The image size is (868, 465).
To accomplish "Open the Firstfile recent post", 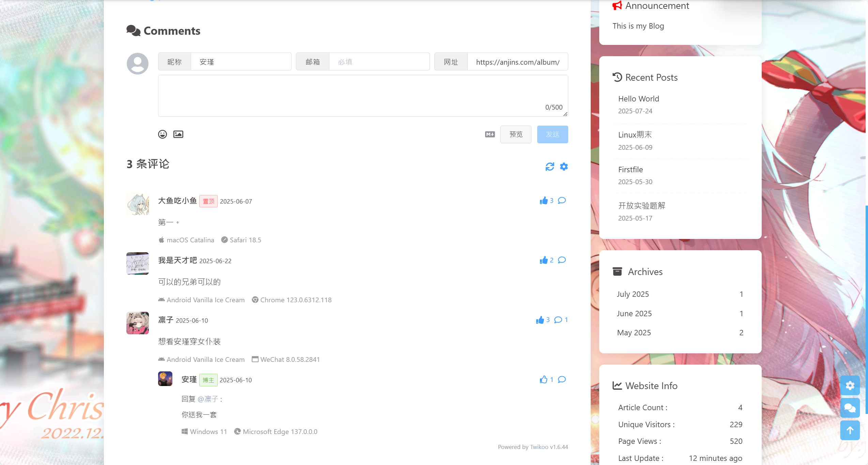I will [630, 170].
